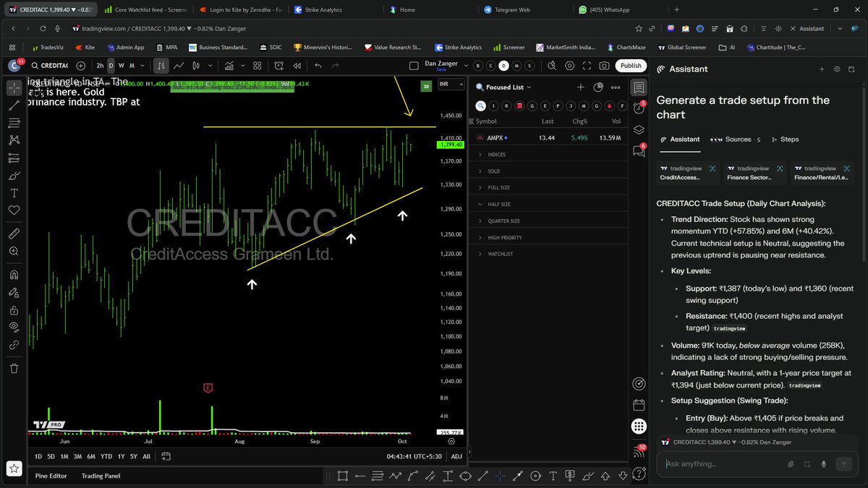868x488 pixels.
Task: Open the alerts panel with badge 5
Action: pyautogui.click(x=639, y=109)
